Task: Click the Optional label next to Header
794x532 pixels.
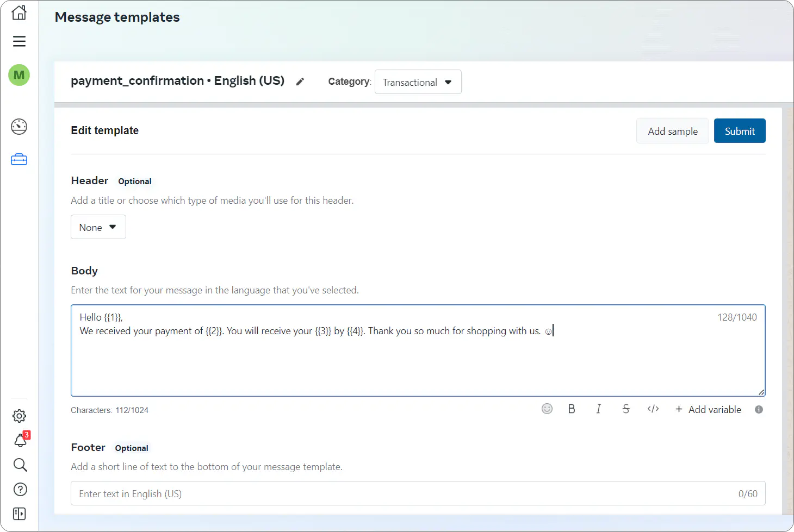Action: pos(135,181)
